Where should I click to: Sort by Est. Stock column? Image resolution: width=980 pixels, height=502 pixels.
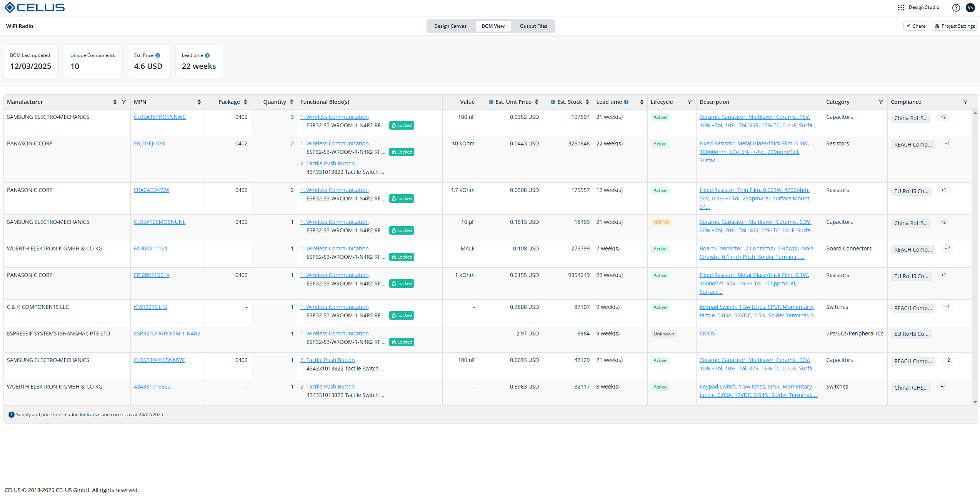pos(587,102)
